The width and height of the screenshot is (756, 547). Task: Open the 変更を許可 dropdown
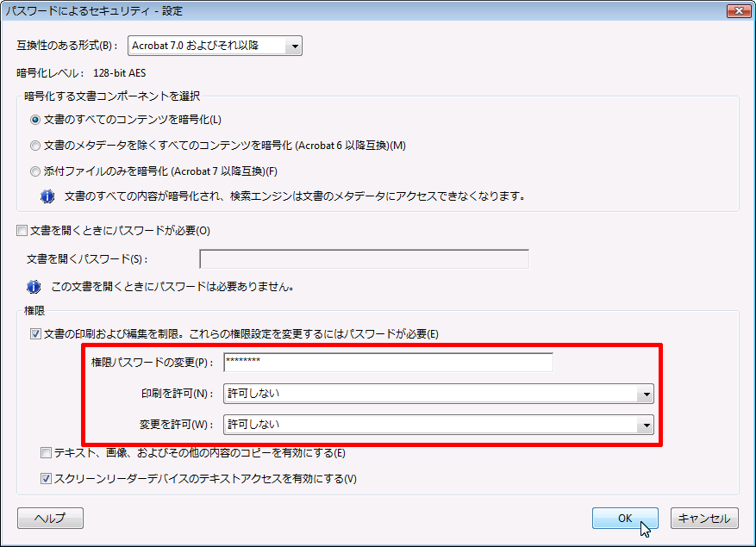[438, 425]
